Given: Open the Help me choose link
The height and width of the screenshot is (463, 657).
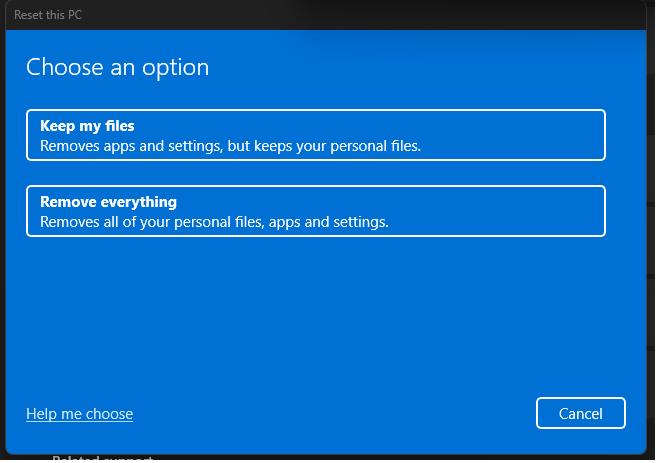Looking at the screenshot, I should point(79,414).
